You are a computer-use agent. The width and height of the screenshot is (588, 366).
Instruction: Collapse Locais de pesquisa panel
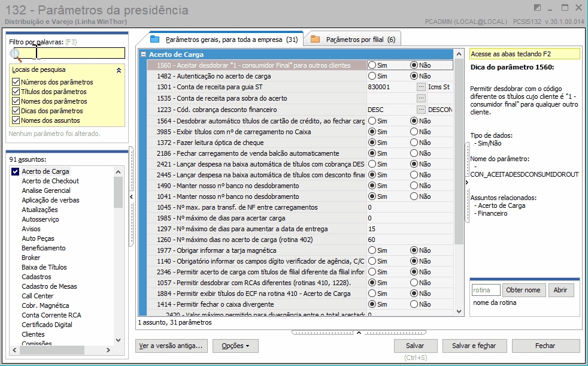(119, 70)
